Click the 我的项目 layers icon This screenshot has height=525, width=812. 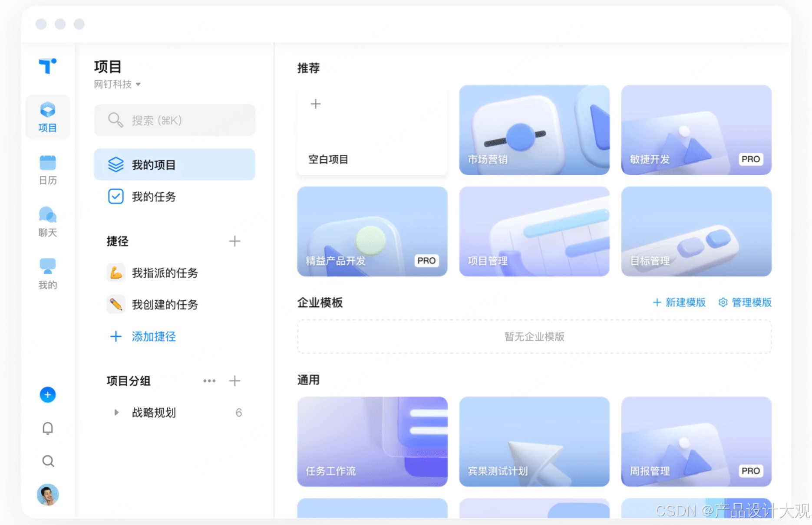click(x=116, y=164)
